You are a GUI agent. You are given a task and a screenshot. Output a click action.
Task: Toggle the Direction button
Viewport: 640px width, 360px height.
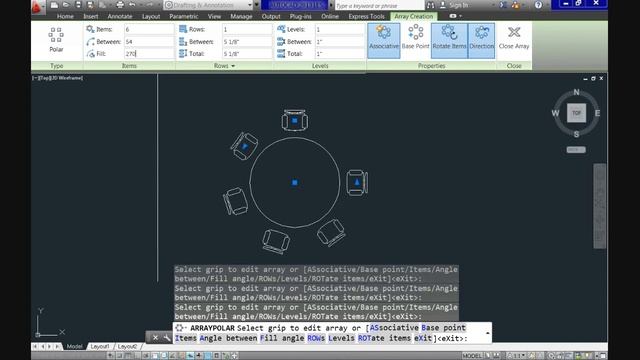click(x=482, y=40)
